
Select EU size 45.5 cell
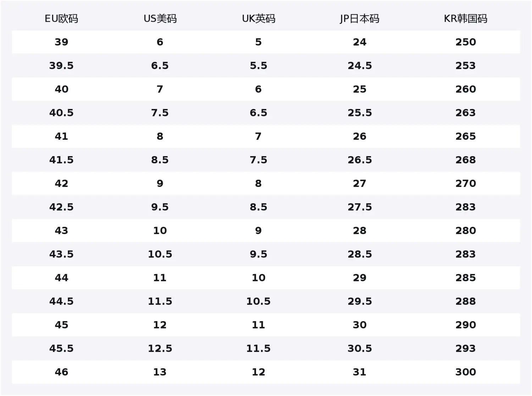coord(61,348)
